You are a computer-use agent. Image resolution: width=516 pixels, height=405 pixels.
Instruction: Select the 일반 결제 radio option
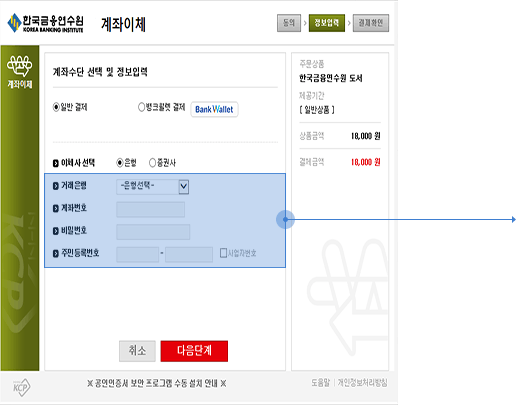point(56,107)
